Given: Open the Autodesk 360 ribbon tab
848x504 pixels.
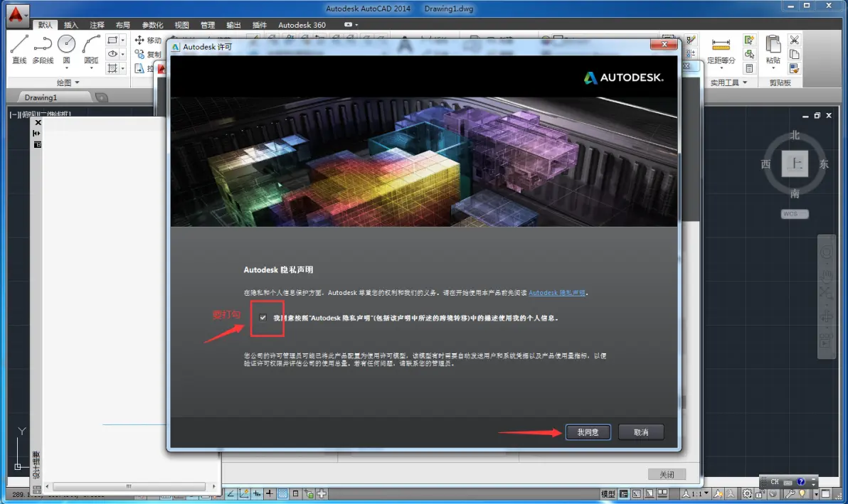Looking at the screenshot, I should [302, 25].
